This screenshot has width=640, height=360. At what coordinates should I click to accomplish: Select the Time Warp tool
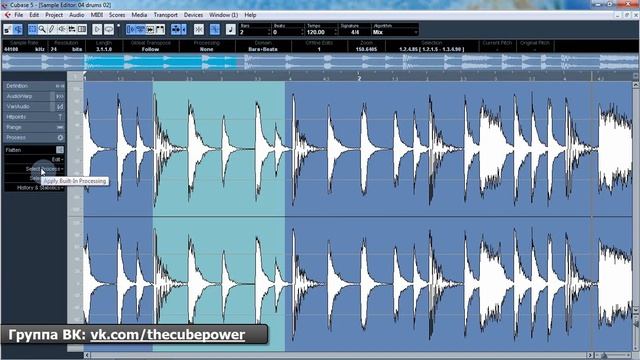(82, 29)
